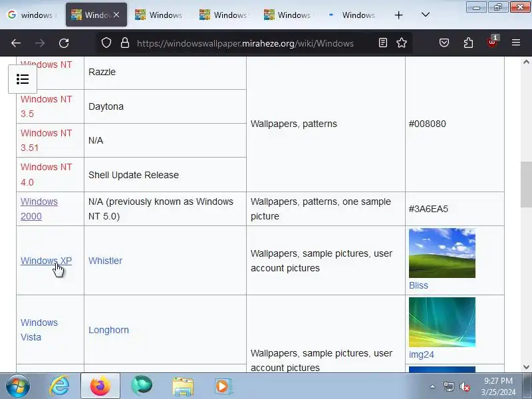Open the Pocket save icon

[x=444, y=43]
